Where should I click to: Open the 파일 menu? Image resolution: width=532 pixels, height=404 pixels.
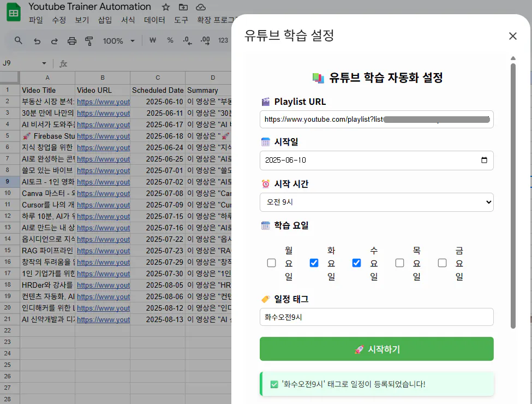tap(35, 20)
